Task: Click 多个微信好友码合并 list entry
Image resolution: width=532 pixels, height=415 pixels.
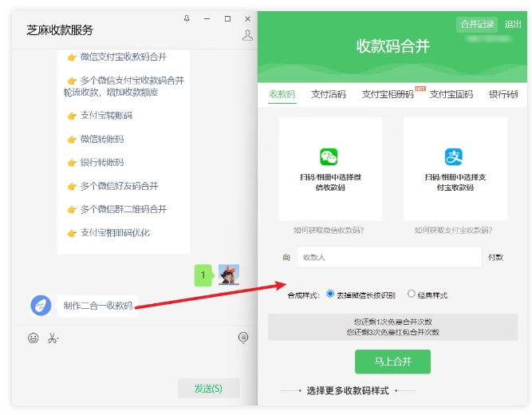Action: pos(119,186)
